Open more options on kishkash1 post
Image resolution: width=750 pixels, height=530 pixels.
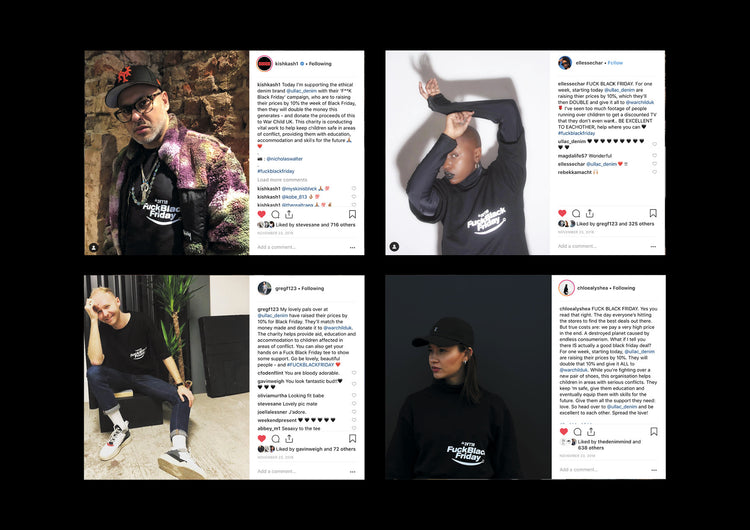coord(353,247)
